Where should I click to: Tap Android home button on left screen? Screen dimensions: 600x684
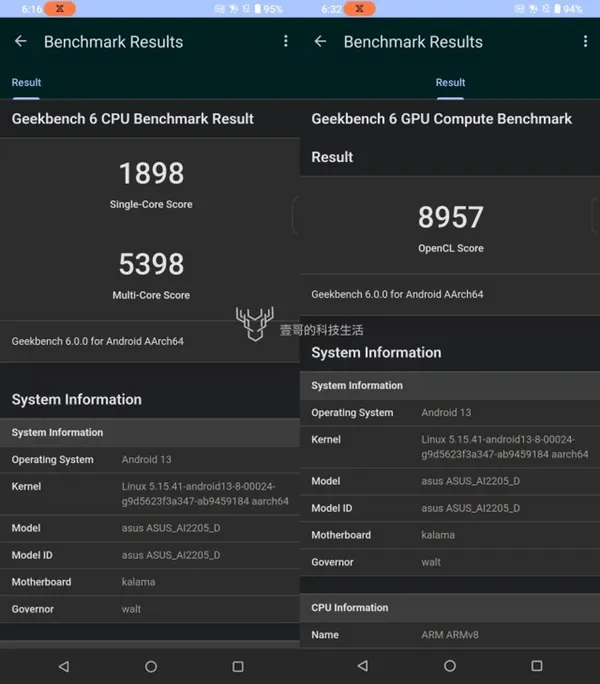pos(151,666)
